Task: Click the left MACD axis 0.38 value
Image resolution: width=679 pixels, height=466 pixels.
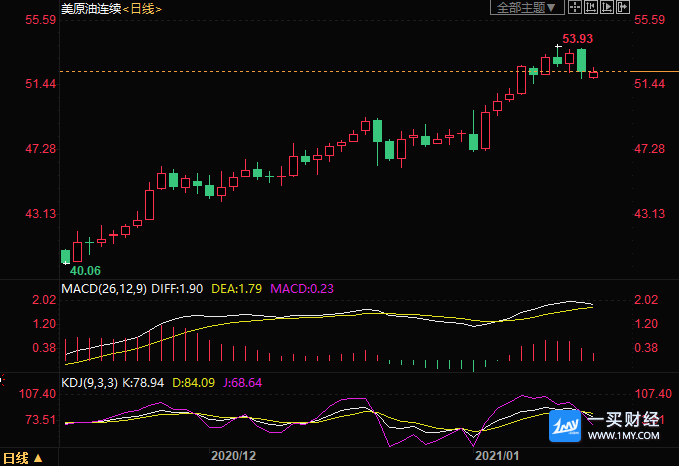Action: click(x=44, y=348)
